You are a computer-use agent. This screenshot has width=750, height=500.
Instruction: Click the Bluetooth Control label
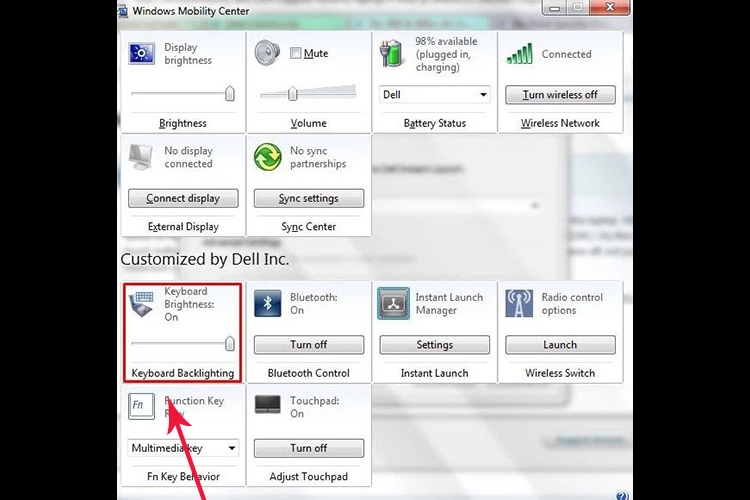tap(309, 373)
